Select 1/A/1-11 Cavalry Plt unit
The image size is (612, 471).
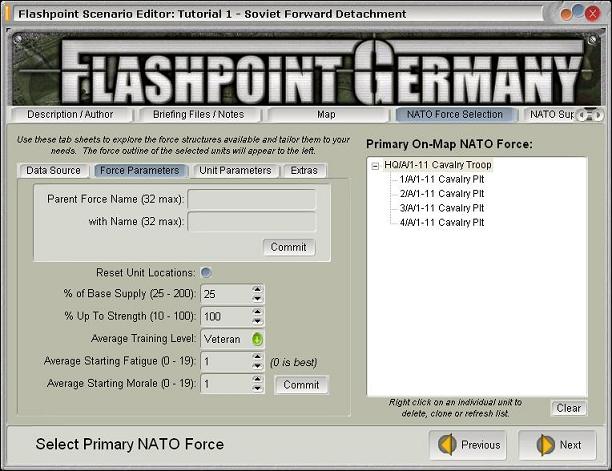point(442,180)
